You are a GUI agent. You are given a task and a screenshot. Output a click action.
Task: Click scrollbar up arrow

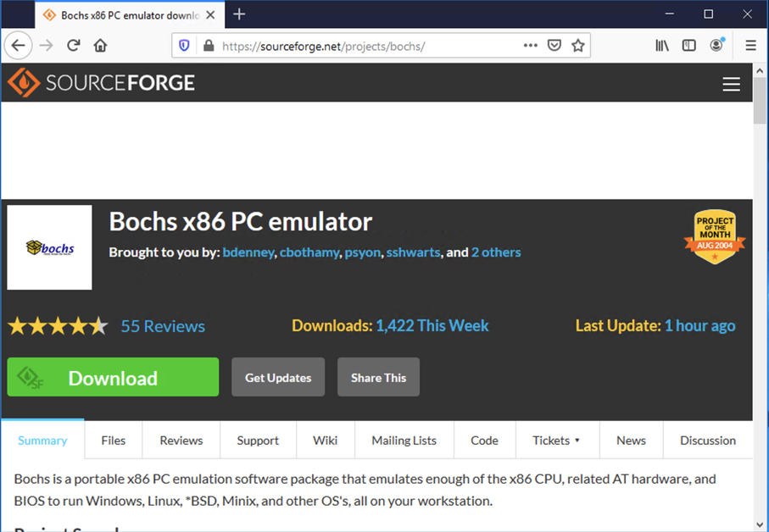(x=760, y=70)
